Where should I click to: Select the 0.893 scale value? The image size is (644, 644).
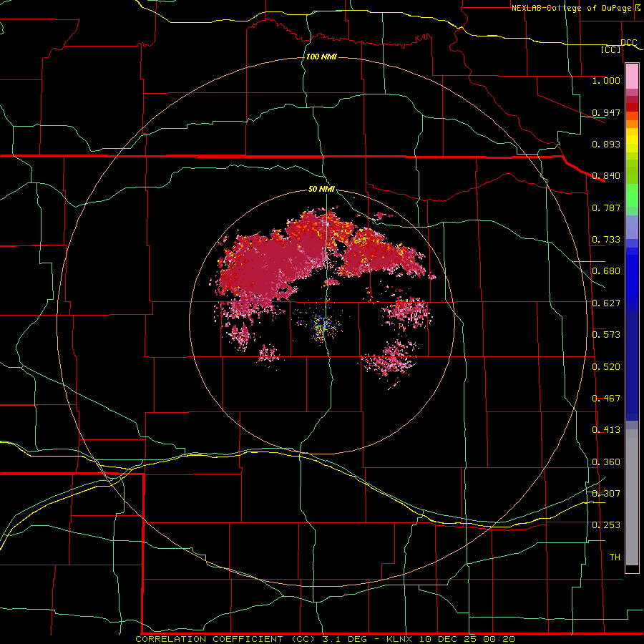[x=606, y=144]
